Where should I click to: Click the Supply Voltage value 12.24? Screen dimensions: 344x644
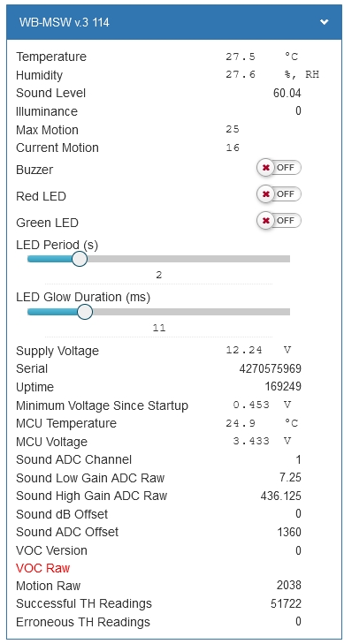(x=244, y=351)
